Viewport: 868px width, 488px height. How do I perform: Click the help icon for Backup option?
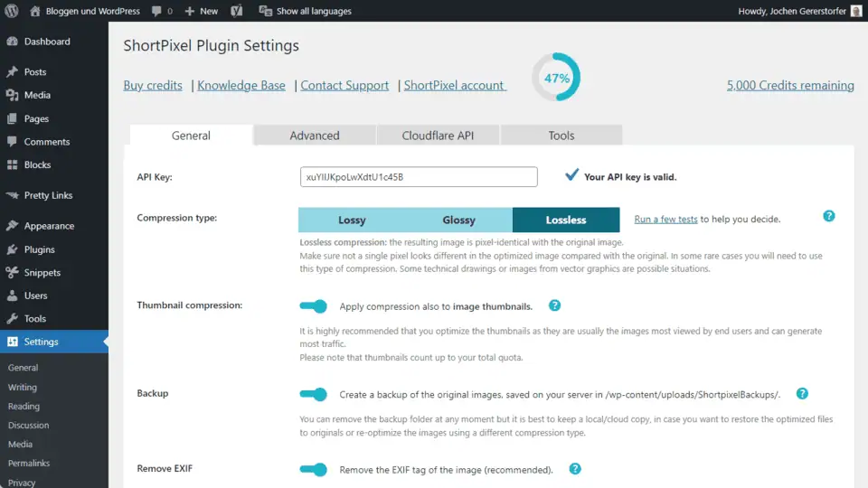pyautogui.click(x=801, y=394)
